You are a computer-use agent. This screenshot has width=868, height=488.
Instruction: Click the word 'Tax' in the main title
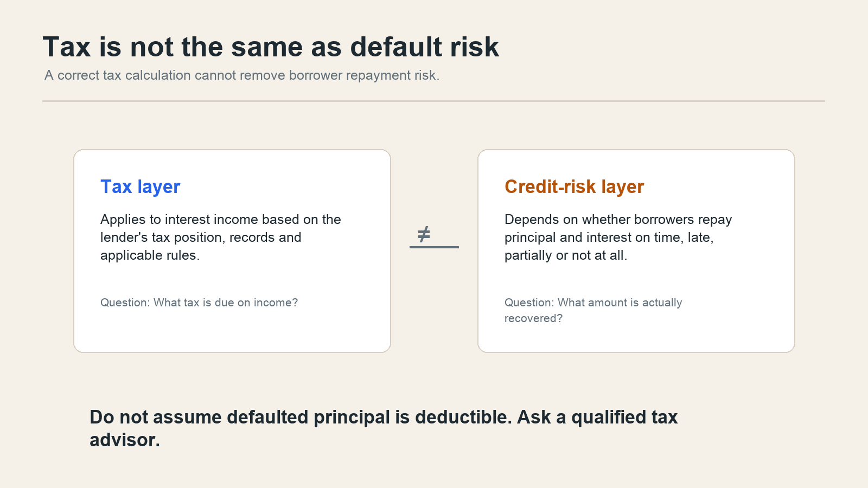[67, 47]
